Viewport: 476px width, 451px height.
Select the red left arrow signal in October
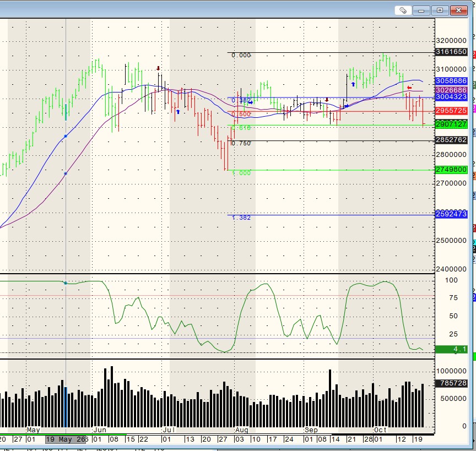409,88
